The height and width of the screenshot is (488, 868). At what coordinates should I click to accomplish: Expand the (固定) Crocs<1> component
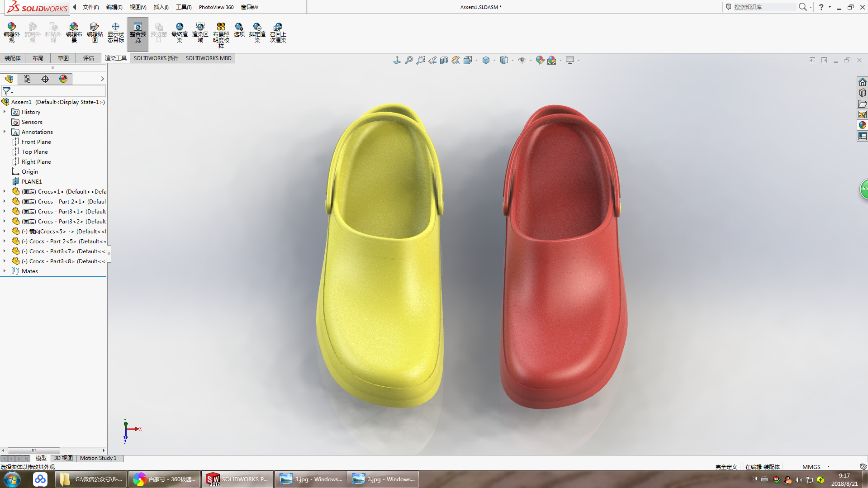[x=5, y=191]
